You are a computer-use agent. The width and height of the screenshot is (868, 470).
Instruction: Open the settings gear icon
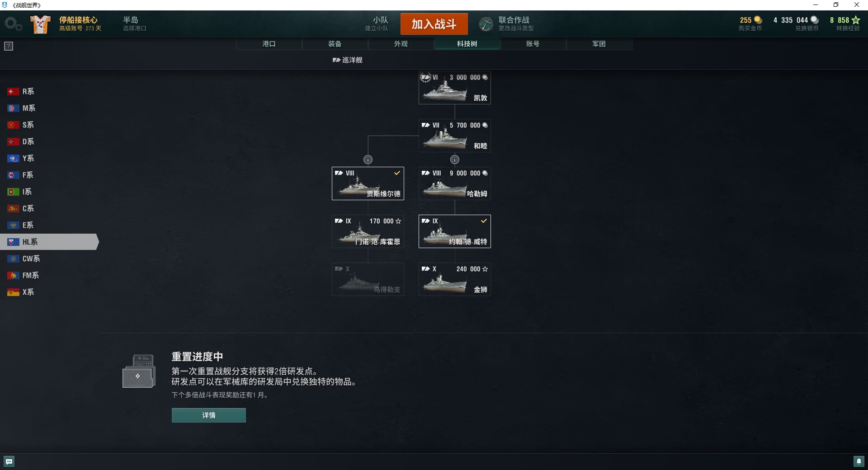(13, 23)
